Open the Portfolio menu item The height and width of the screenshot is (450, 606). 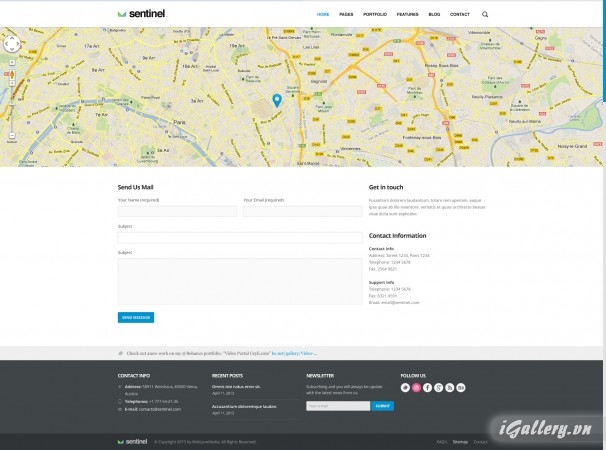pos(374,15)
